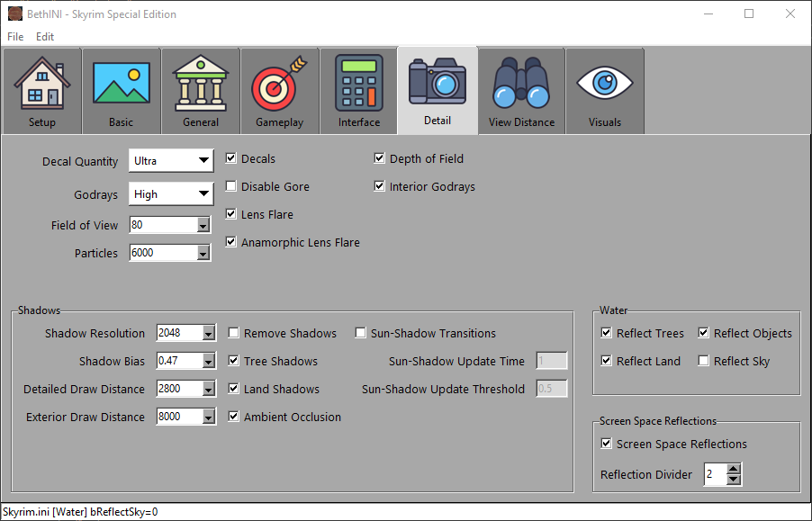
Task: Minimize the BethINI window
Action: pos(708,14)
